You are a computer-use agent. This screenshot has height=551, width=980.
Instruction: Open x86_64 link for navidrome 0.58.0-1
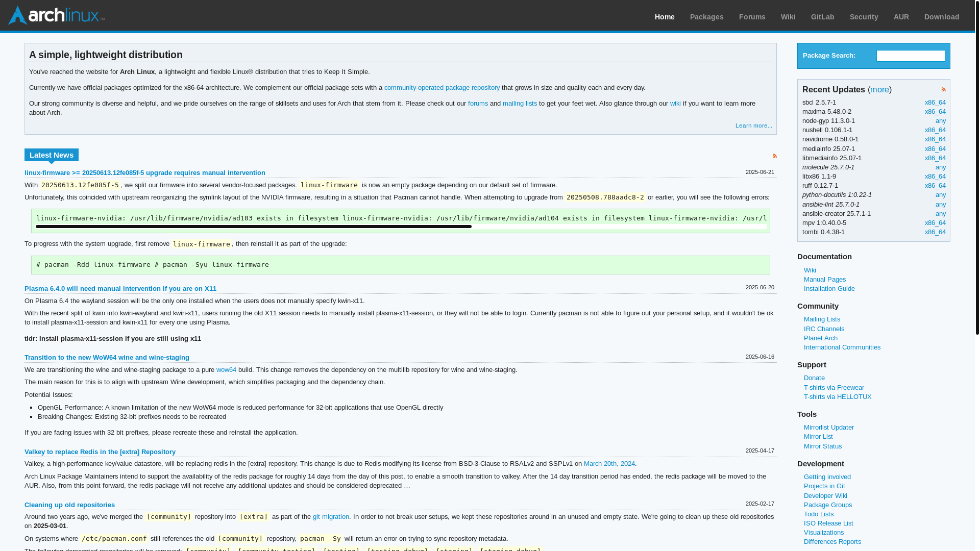click(935, 139)
